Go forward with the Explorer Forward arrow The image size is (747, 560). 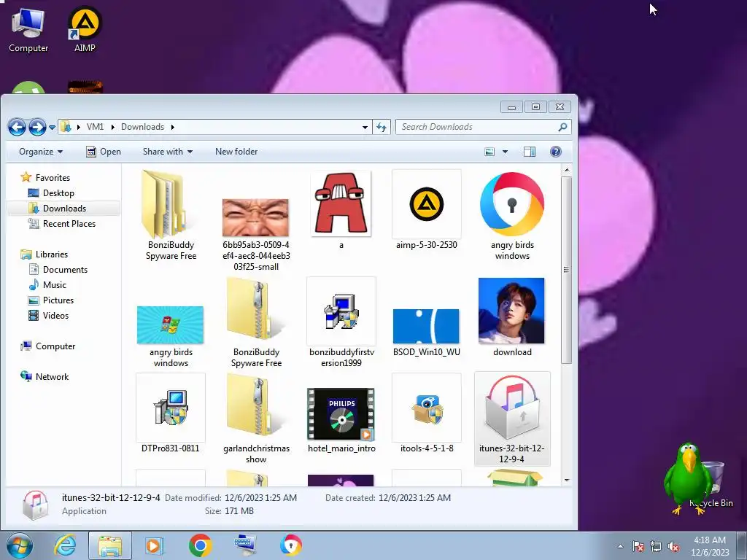37,127
